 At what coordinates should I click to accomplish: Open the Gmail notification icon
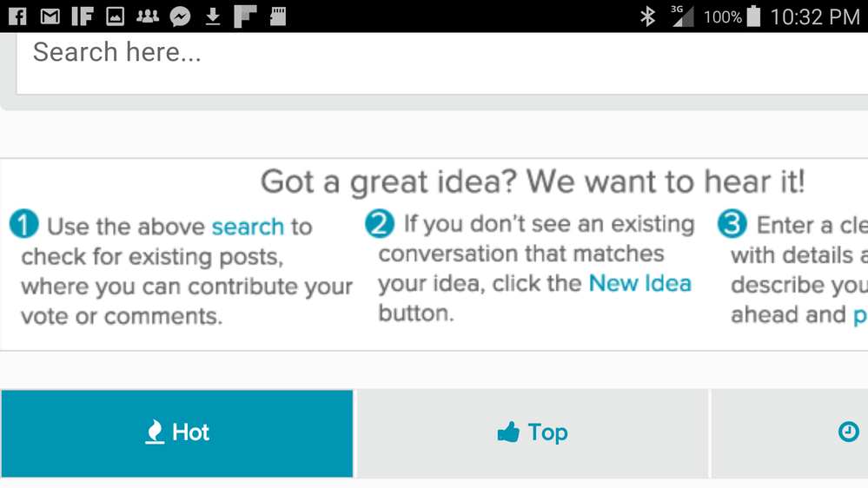tap(50, 16)
